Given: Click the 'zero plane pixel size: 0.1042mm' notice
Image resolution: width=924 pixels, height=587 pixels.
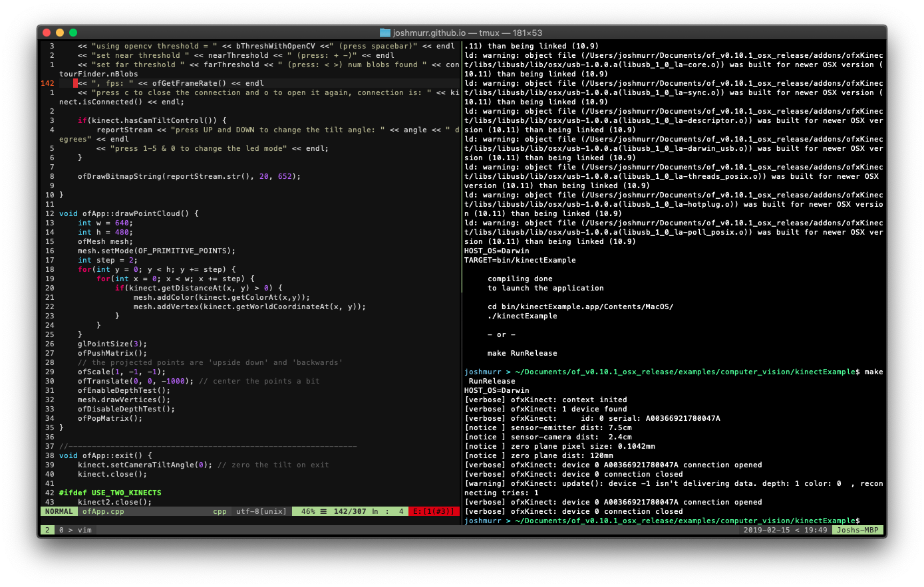Looking at the screenshot, I should tap(559, 446).
